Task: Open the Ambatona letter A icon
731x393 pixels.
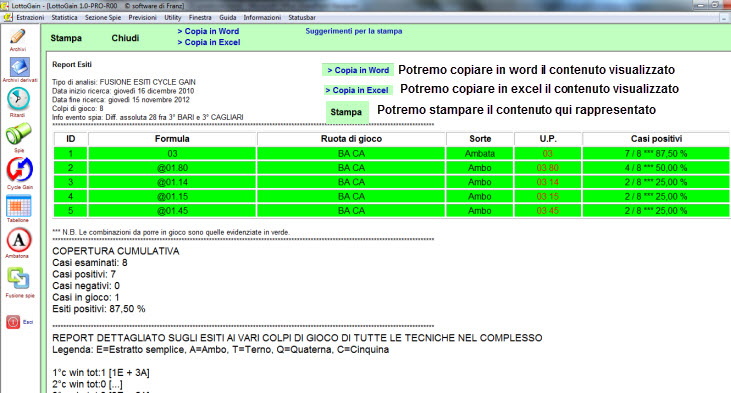Action: point(19,240)
